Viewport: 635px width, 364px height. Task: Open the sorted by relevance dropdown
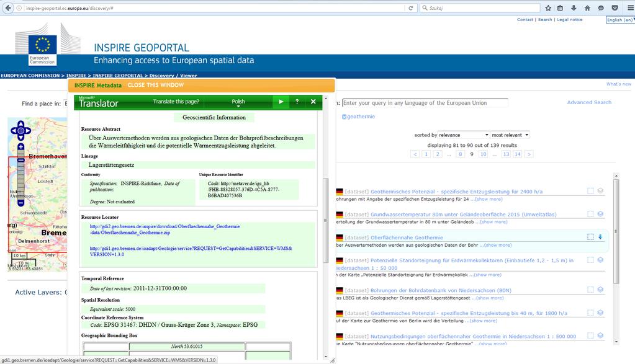click(464, 135)
